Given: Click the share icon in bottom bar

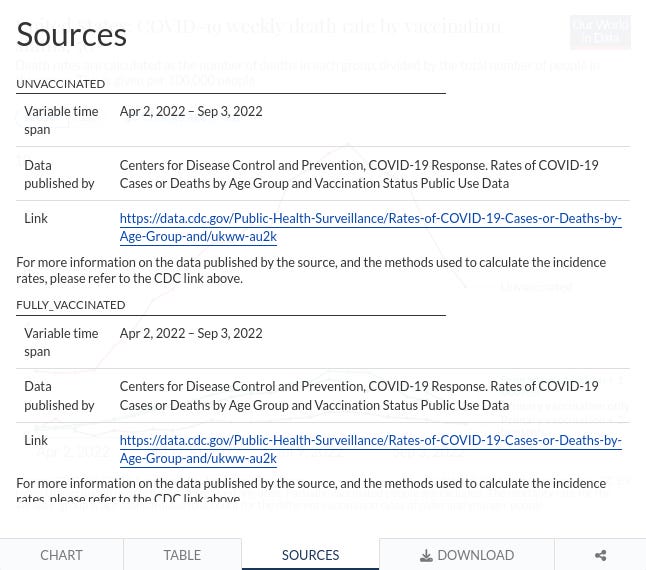Looking at the screenshot, I should (x=600, y=555).
